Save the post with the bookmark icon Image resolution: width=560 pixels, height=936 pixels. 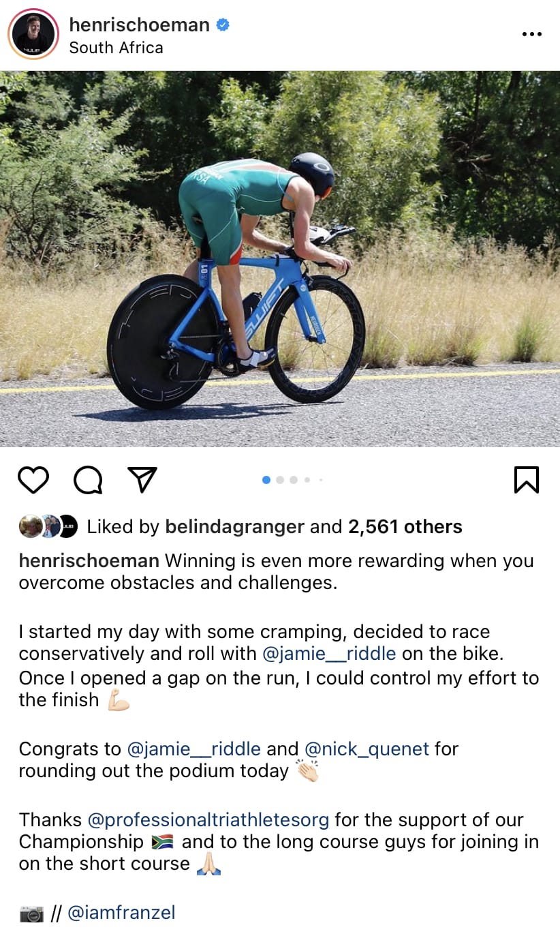click(x=527, y=479)
